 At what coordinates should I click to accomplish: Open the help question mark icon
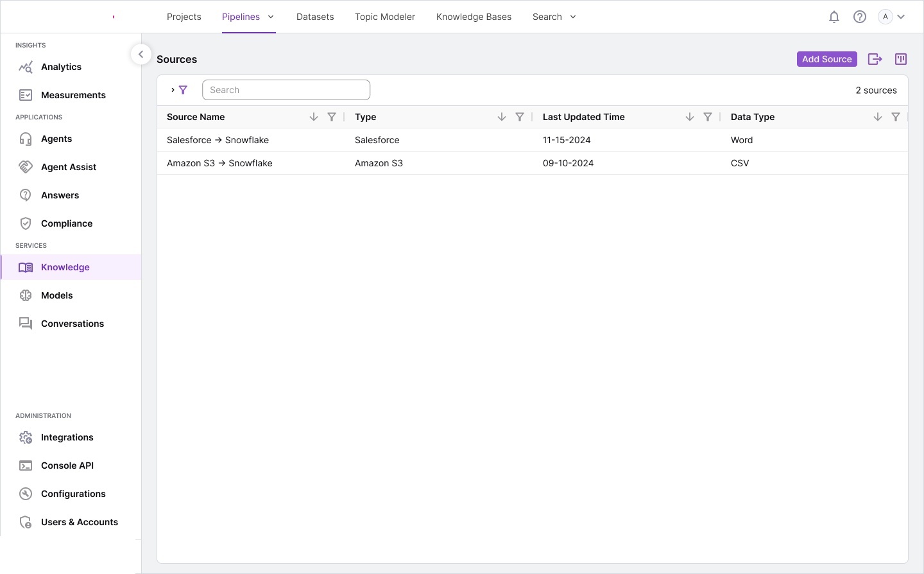click(859, 17)
